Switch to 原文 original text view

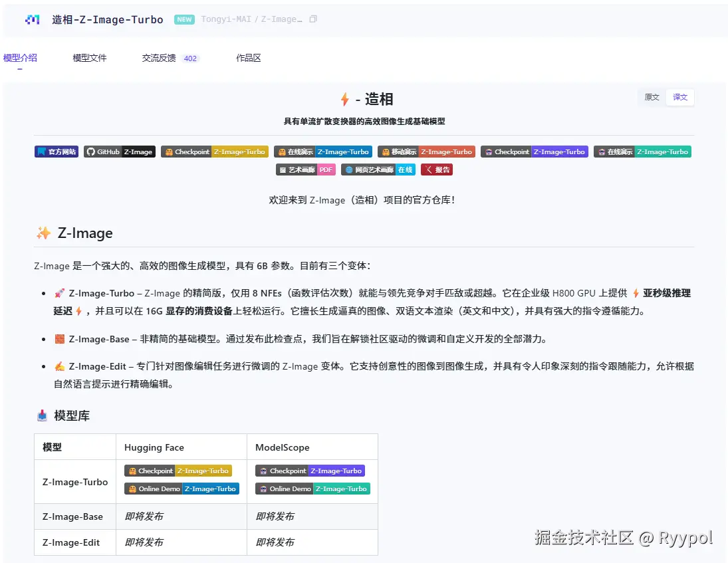pos(650,97)
